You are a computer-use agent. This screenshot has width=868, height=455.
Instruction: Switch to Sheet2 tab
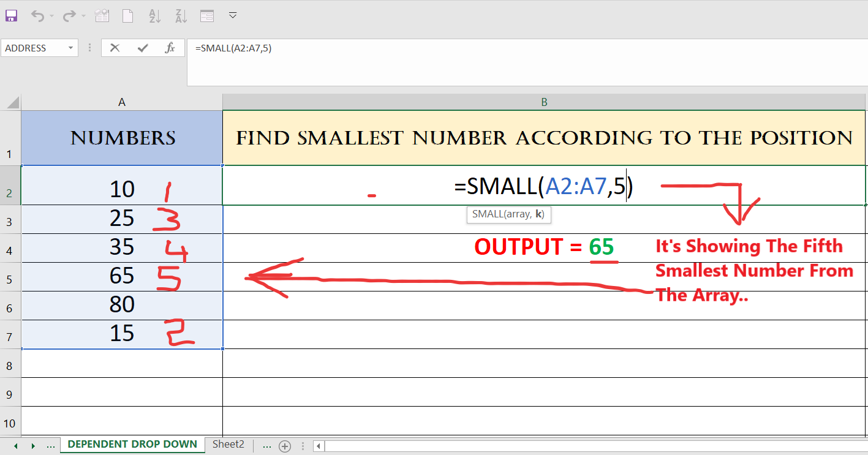click(x=228, y=445)
